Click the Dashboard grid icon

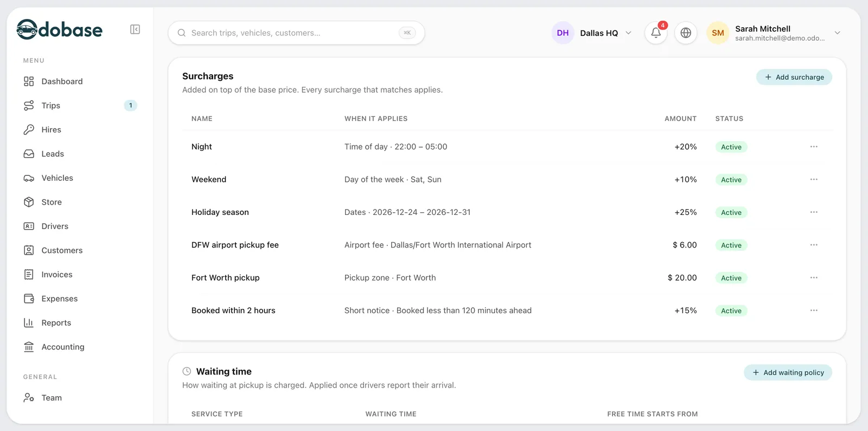(x=29, y=81)
